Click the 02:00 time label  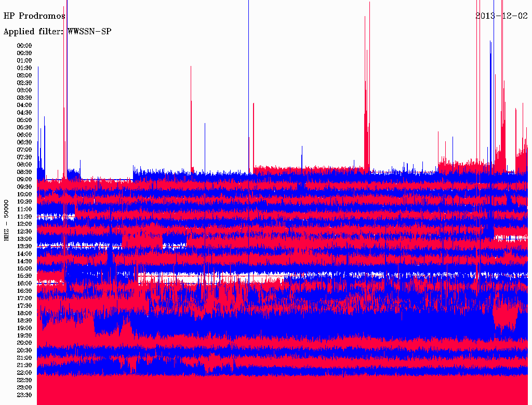24,75
